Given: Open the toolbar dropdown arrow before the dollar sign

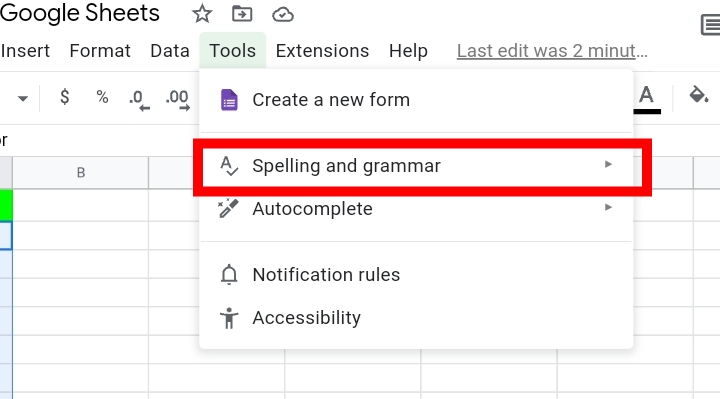Looking at the screenshot, I should [22, 98].
